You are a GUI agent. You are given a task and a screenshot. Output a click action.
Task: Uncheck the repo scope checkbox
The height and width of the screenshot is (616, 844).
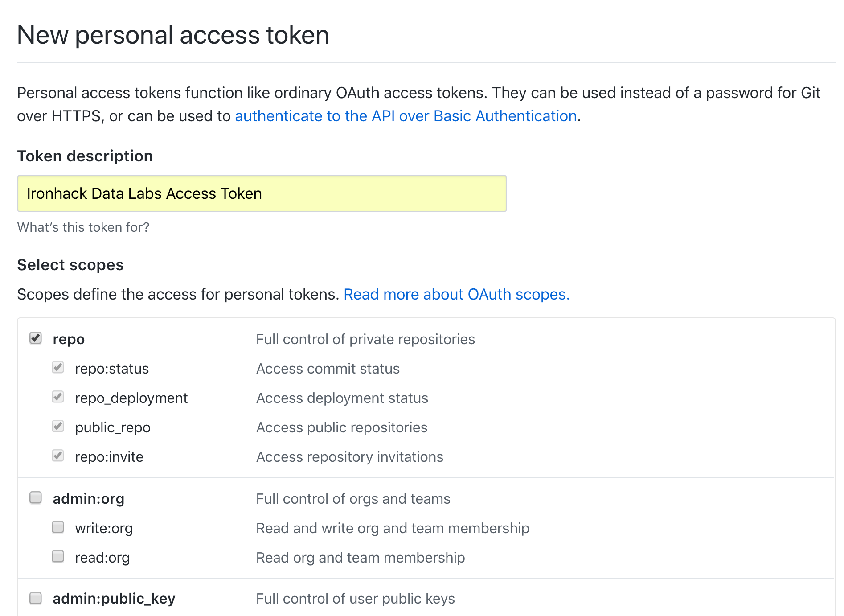36,338
